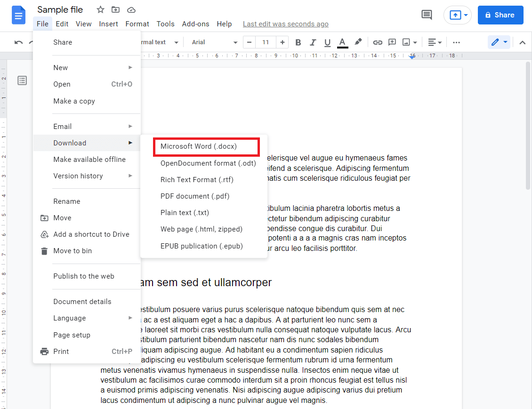Viewport: 532px width, 409px height.
Task: Apply italic formatting
Action: (313, 42)
